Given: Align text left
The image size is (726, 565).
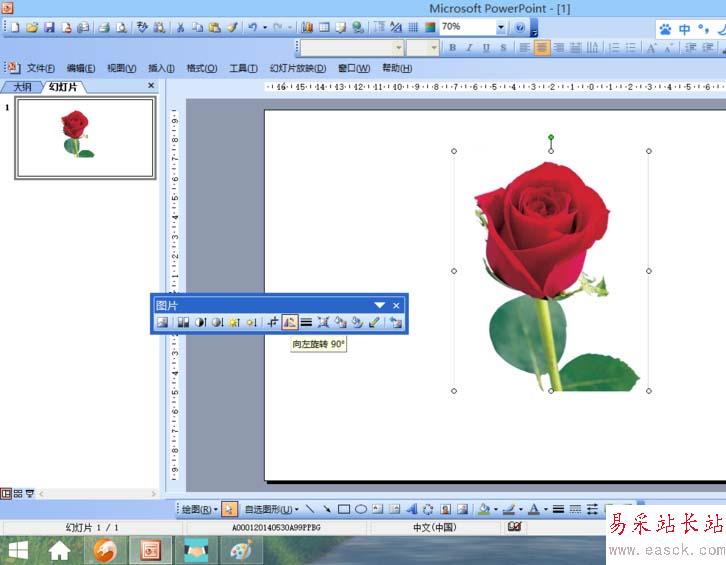Looking at the screenshot, I should coord(524,47).
